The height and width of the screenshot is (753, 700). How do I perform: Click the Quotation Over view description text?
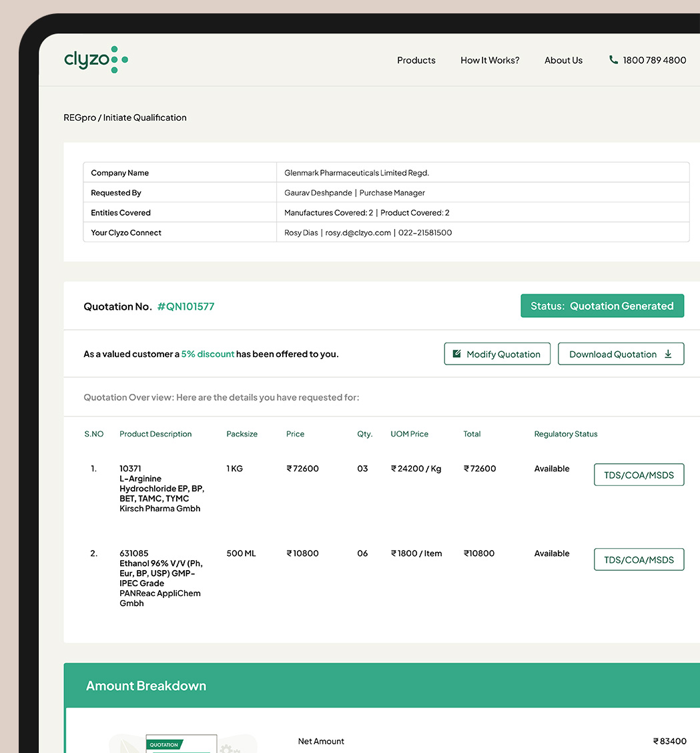coord(222,397)
